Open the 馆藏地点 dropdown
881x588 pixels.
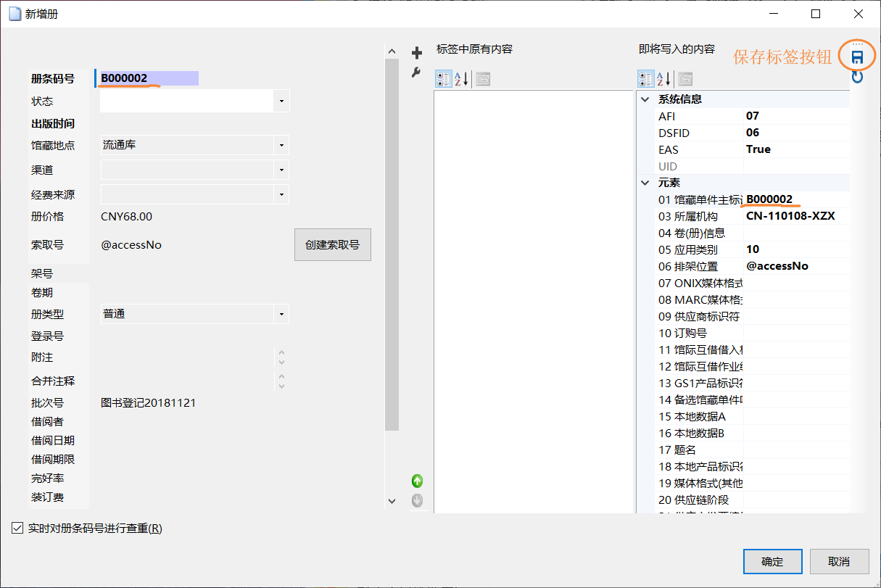(281, 145)
